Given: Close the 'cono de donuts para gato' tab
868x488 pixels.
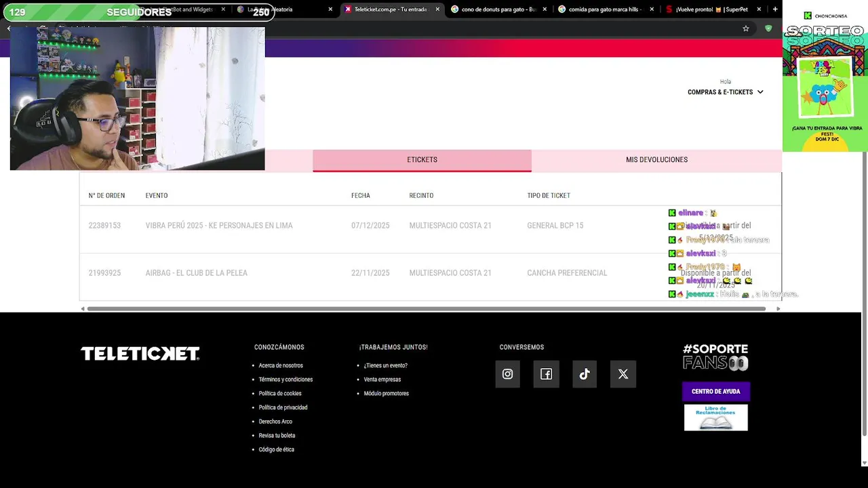Looking at the screenshot, I should click(x=545, y=9).
